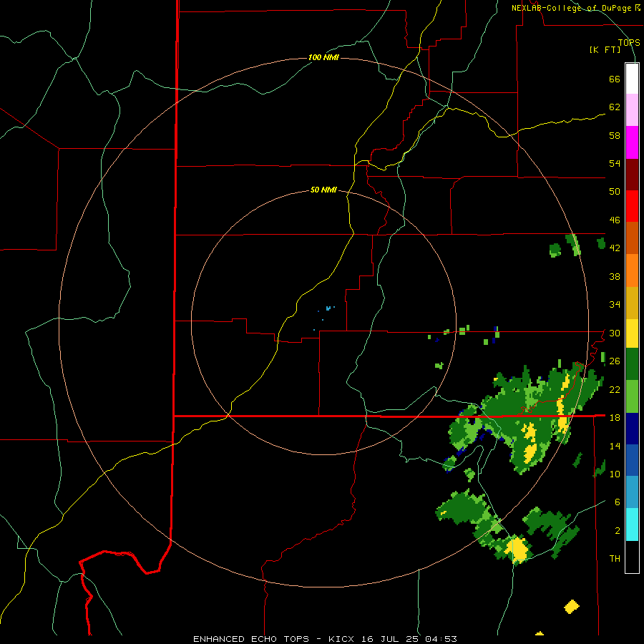
Task: Click the cyan 2 legend swatch
Action: (x=632, y=525)
